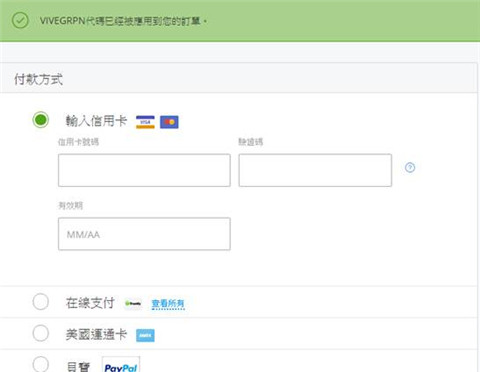Click the 美國運通卡 option label
480x372 pixels.
96,334
